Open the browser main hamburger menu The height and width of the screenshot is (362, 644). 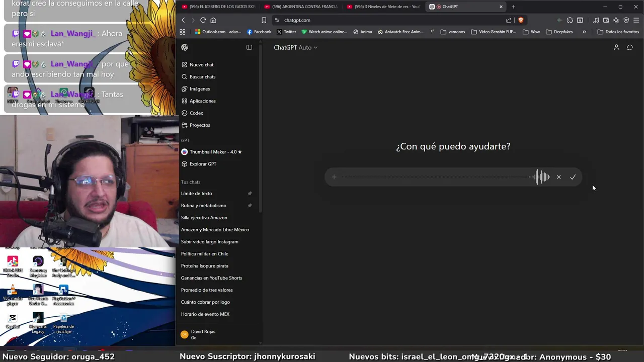tap(636, 20)
